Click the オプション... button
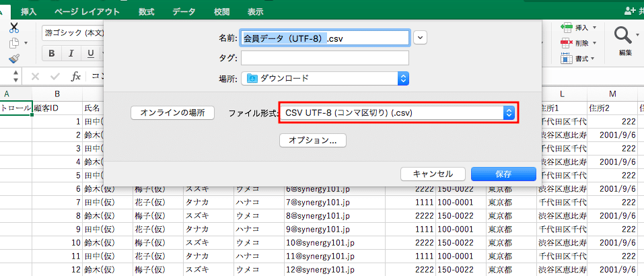The image size is (644, 276). 312,141
